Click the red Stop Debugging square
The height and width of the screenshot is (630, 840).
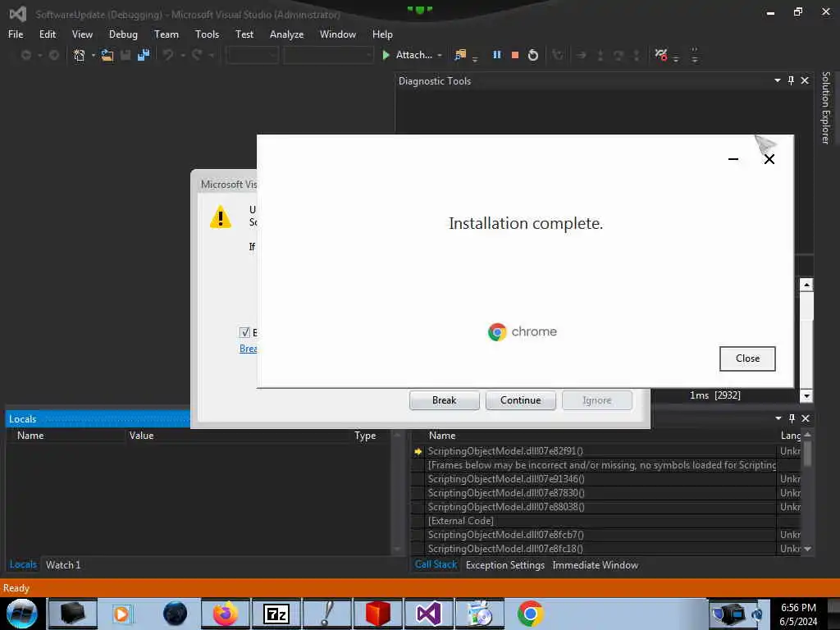[515, 55]
